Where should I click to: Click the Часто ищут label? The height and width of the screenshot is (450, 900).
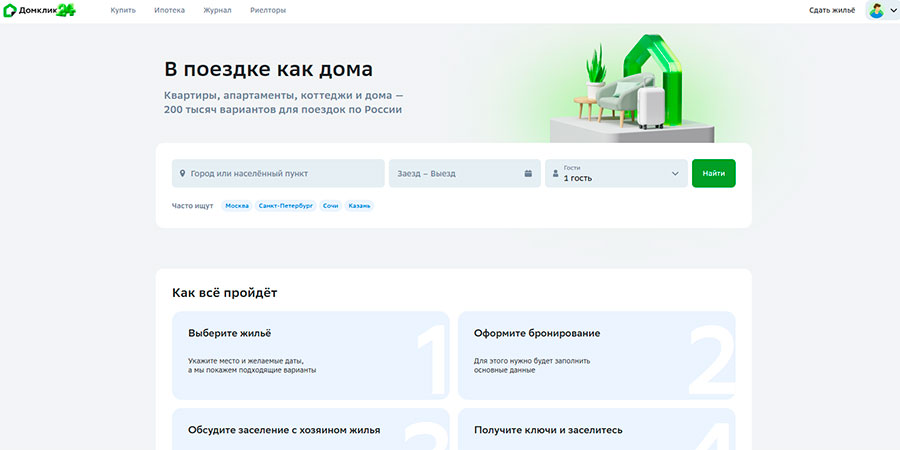pyautogui.click(x=193, y=205)
